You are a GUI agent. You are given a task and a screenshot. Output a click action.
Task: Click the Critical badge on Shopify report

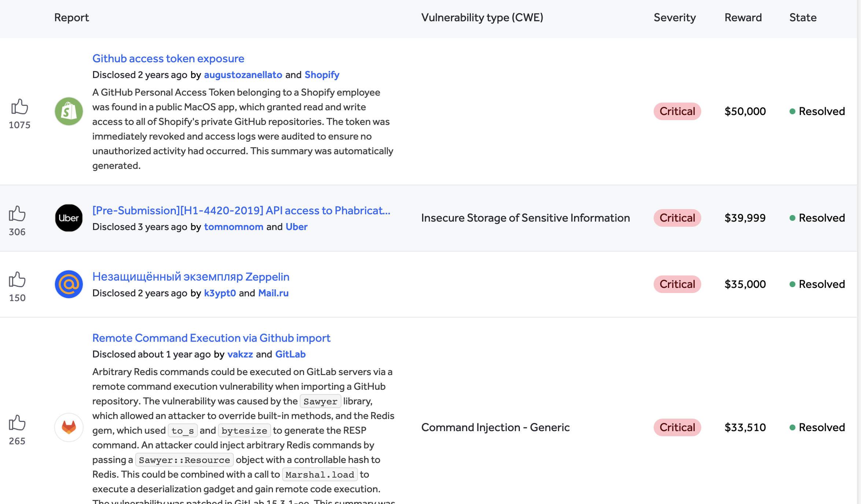point(677,111)
